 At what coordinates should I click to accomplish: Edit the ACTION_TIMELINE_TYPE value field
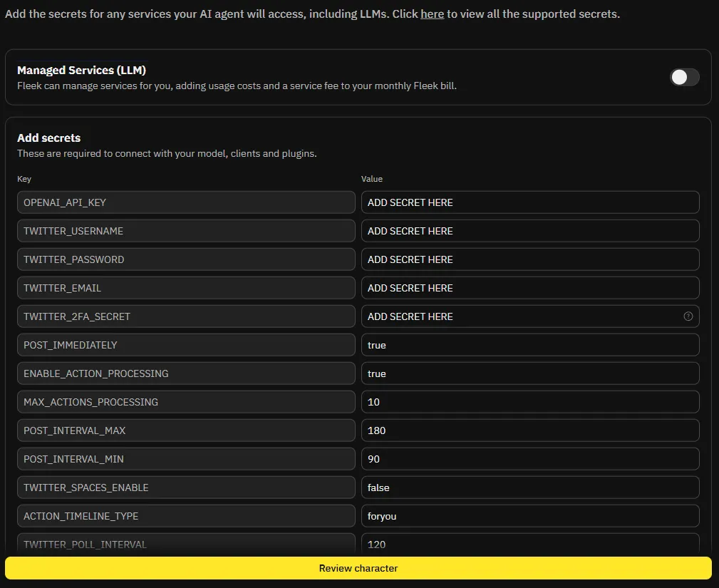(529, 516)
